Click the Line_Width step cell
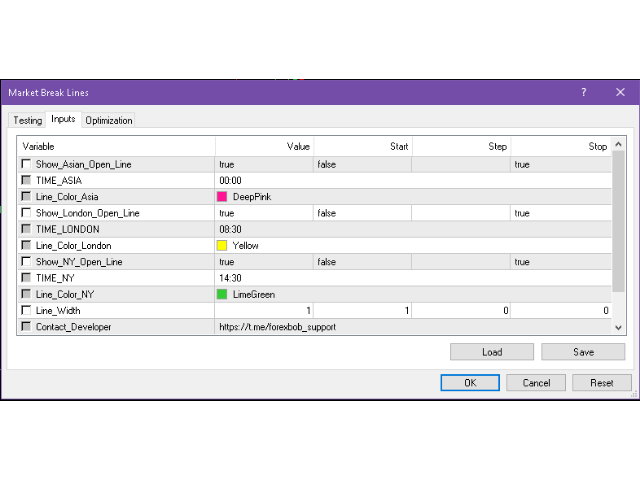The height and width of the screenshot is (480, 640). click(461, 311)
